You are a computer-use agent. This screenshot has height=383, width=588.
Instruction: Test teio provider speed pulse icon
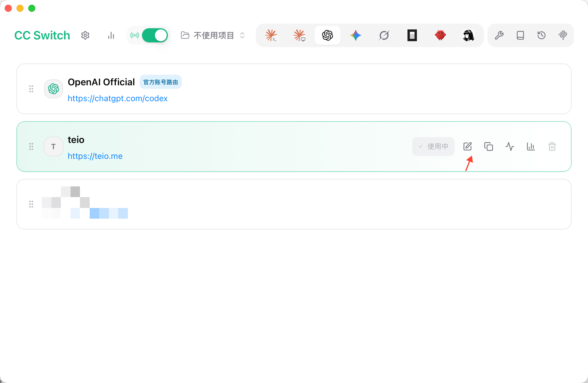[510, 146]
